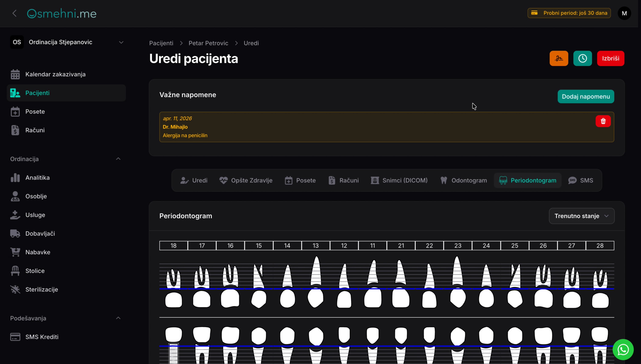Image resolution: width=641 pixels, height=364 pixels.
Task: Select the Periodontogram tab
Action: [x=527, y=180]
